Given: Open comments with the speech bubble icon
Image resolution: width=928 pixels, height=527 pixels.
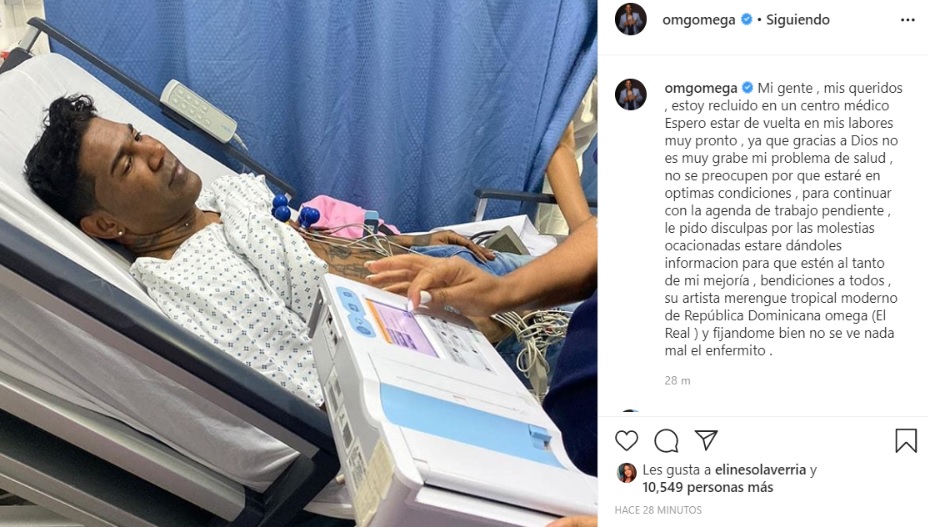Looking at the screenshot, I should (x=666, y=441).
